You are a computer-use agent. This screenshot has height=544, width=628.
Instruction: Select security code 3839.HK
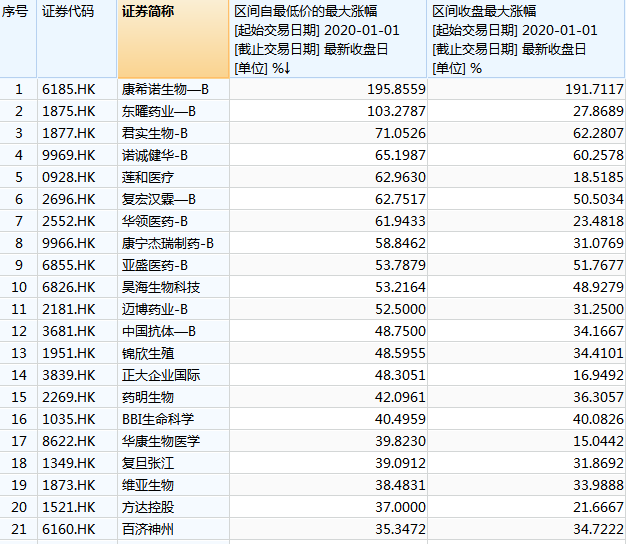click(x=69, y=375)
